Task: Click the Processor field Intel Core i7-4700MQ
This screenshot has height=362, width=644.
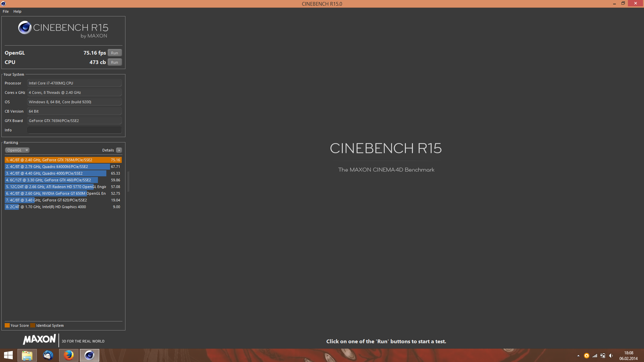Action: click(x=74, y=83)
